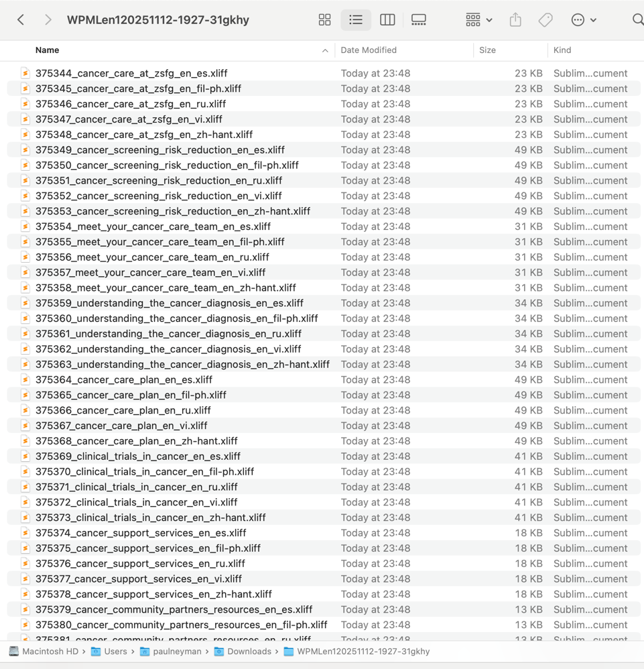The height and width of the screenshot is (669, 644).
Task: Click the 49 KB size of 375364_cancer_care_plan_en_es.xliff
Action: pos(529,380)
